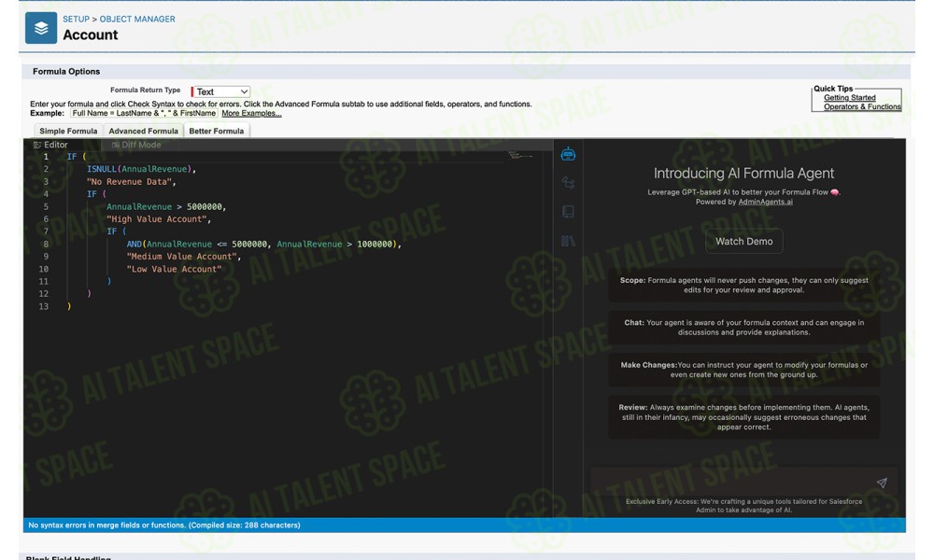
Task: Click the "No Revenue Data" string line
Action: (131, 181)
